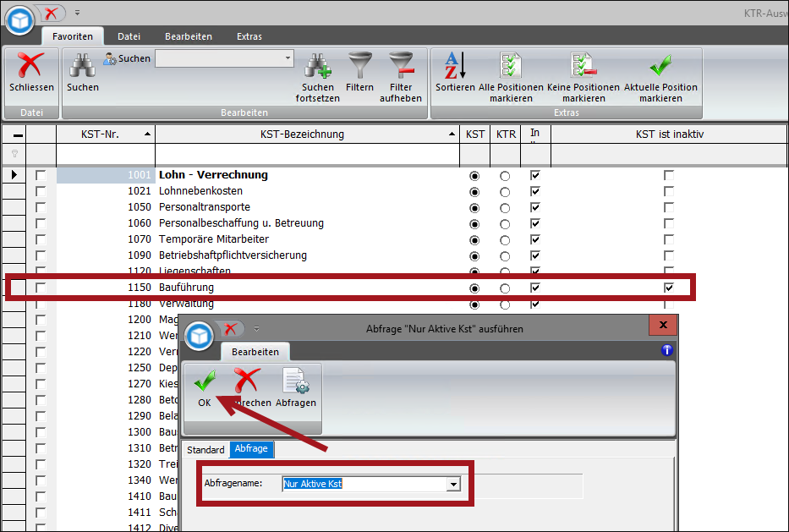789x532 pixels.
Task: Click Suchen fortsetzen icon
Action: click(318, 66)
